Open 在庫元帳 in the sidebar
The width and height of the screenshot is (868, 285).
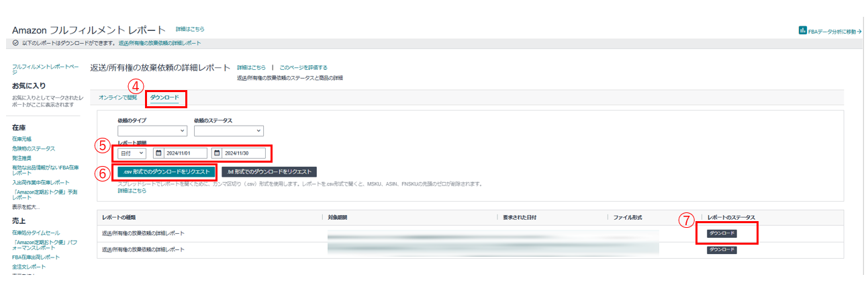[23, 139]
